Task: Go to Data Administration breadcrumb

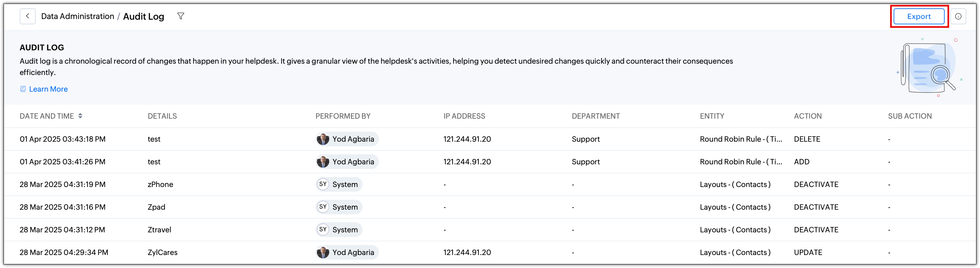Action: coord(78,16)
